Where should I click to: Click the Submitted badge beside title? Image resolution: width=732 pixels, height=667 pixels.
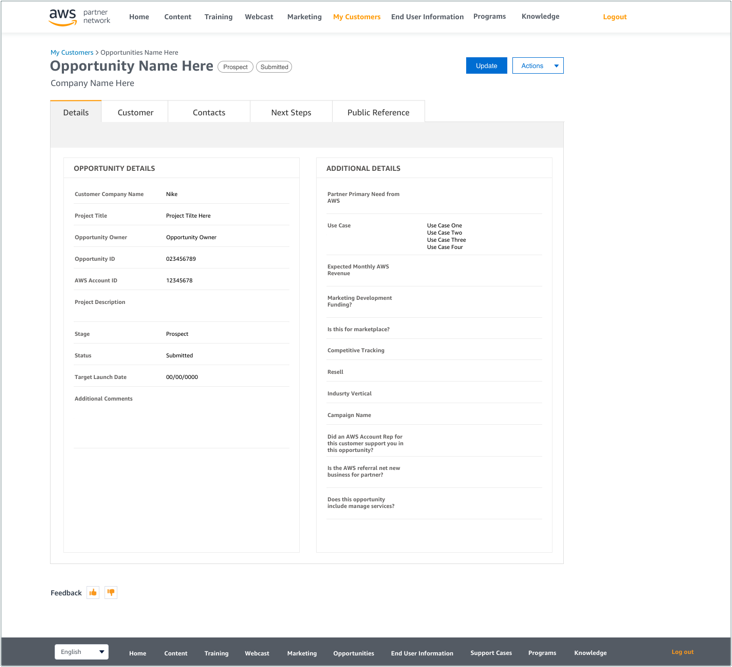tap(274, 67)
